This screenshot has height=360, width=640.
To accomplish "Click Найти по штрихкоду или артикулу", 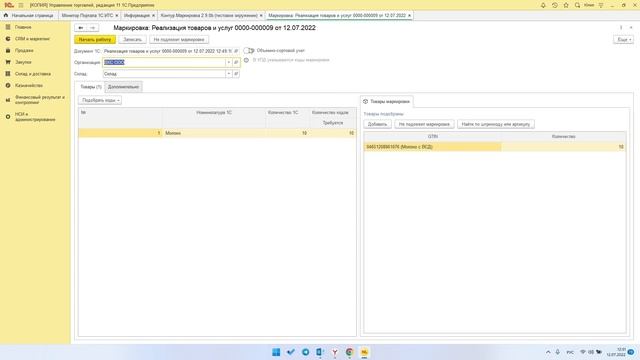I will 496,124.
